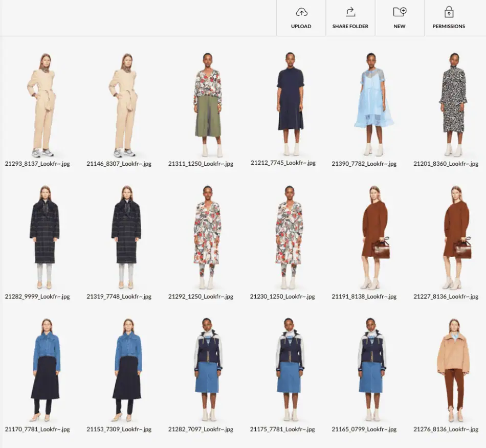The image size is (486, 448).
Task: Open the denim skirt thumbnail 21282_7097
Action: pyautogui.click(x=208, y=369)
